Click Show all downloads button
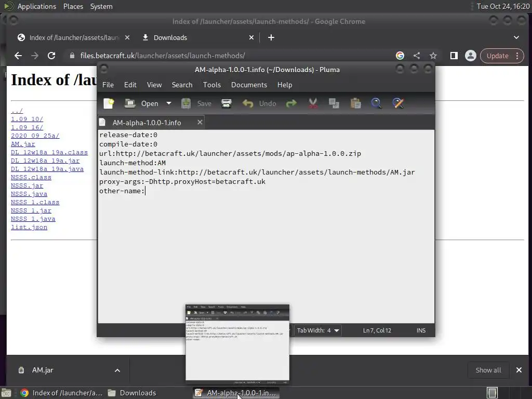This screenshot has width=532, height=399. click(x=488, y=370)
